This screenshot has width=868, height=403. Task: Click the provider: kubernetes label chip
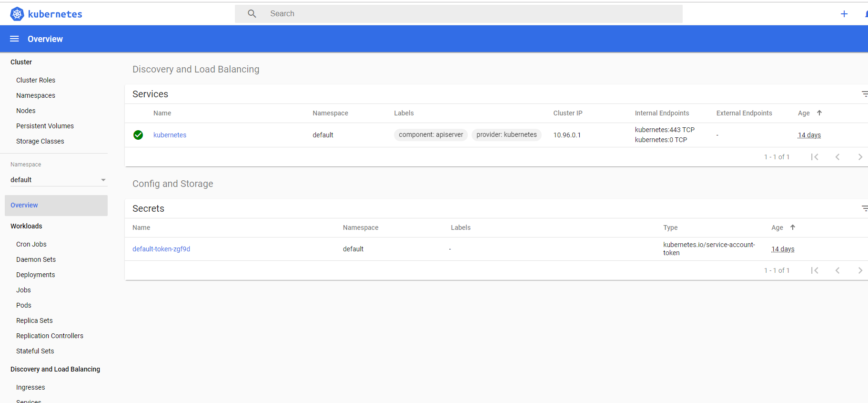(506, 135)
